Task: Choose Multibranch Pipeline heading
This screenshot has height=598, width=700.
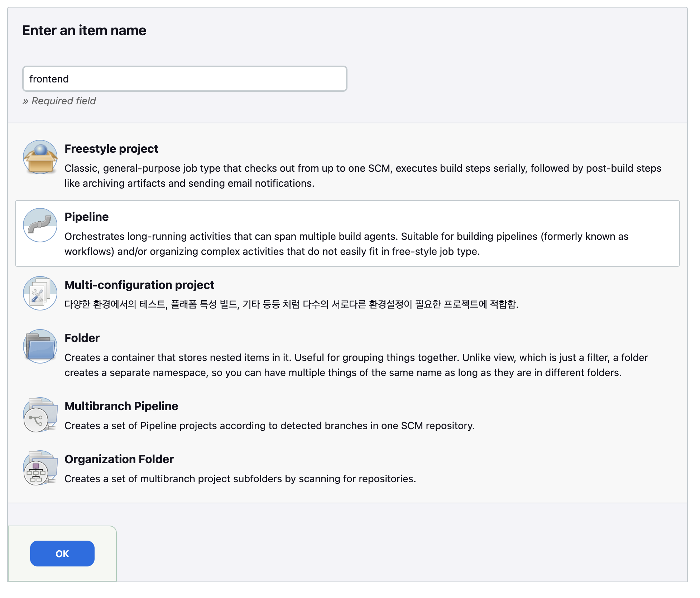Action: pos(121,406)
